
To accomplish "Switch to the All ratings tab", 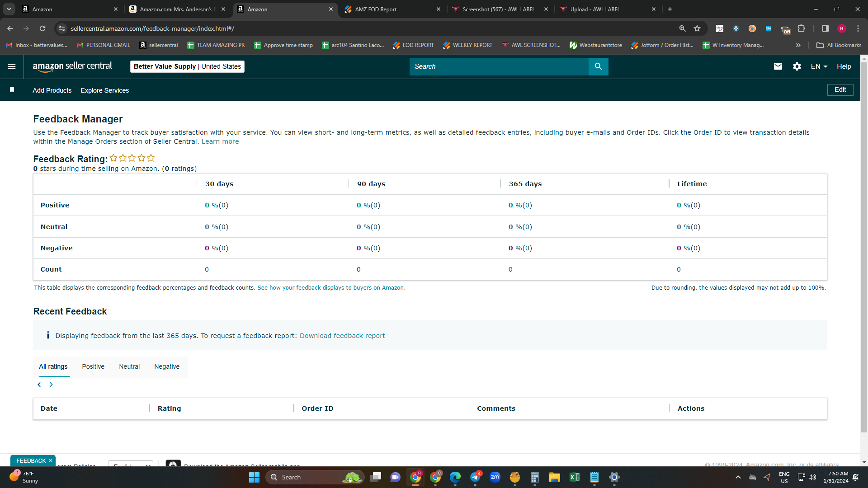I will [x=53, y=366].
